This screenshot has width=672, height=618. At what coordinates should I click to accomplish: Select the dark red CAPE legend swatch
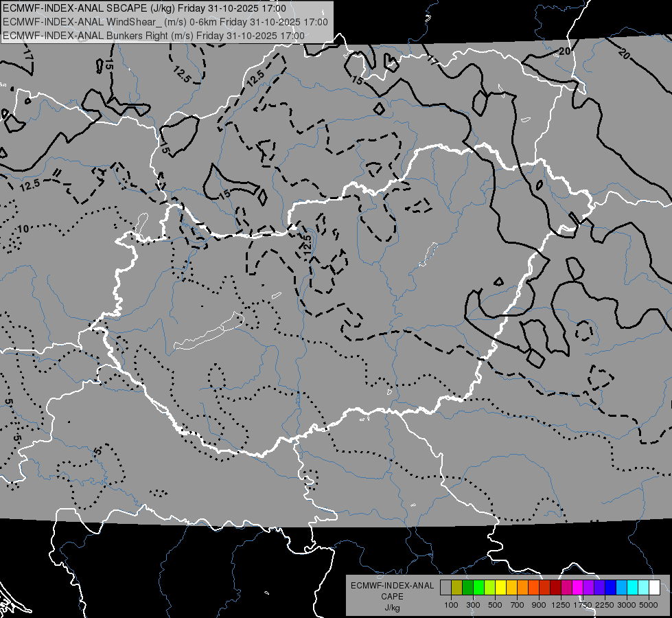click(555, 588)
